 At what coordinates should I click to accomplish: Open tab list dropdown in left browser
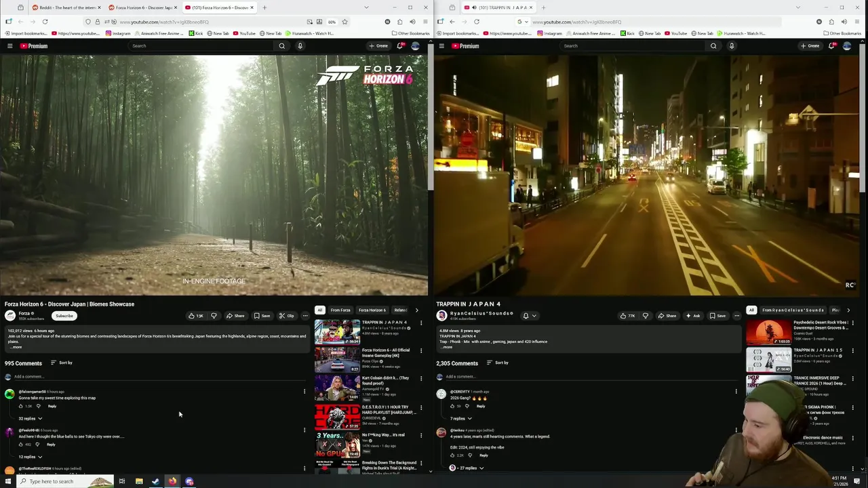point(366,7)
